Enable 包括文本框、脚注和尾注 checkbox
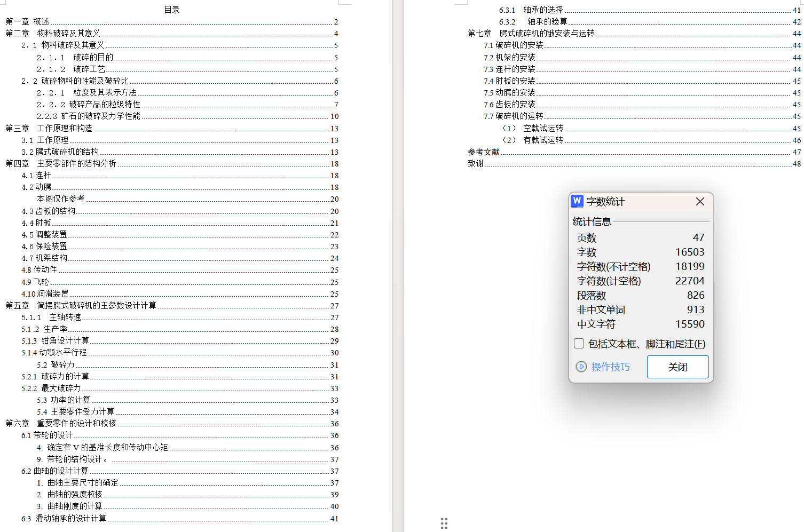 pos(579,344)
